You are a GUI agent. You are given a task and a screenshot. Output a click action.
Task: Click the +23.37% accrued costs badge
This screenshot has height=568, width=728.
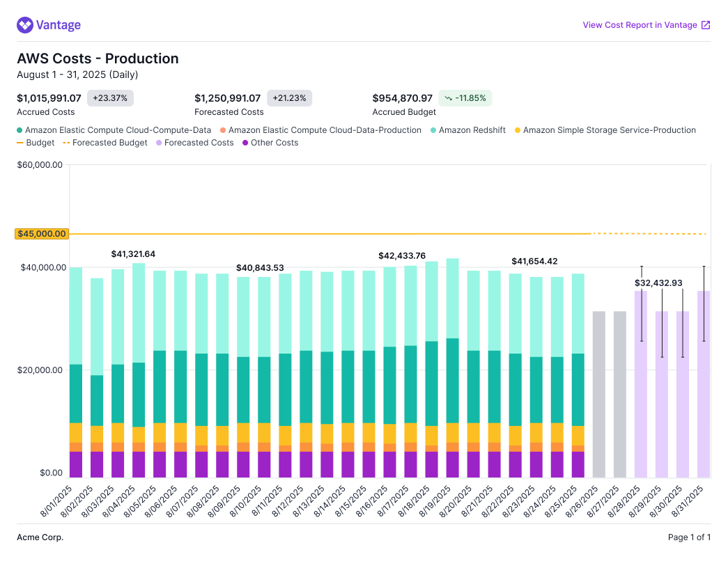click(x=110, y=98)
